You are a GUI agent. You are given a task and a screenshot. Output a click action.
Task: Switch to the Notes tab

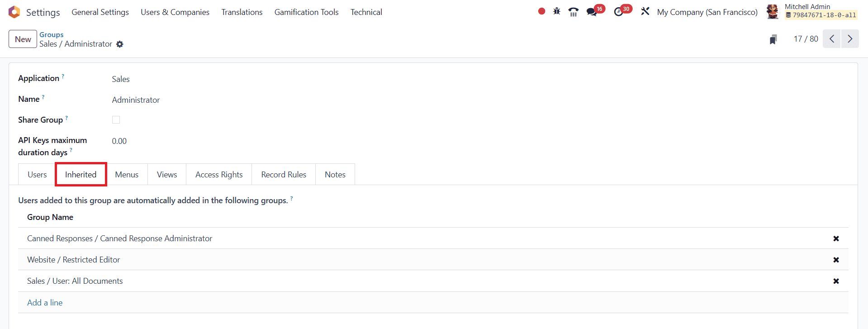pos(335,175)
